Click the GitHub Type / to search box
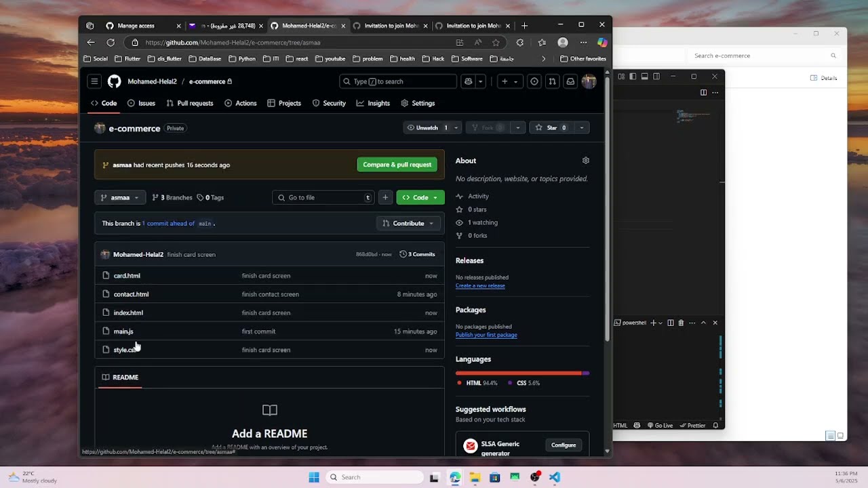The image size is (868, 488). pyautogui.click(x=398, y=81)
